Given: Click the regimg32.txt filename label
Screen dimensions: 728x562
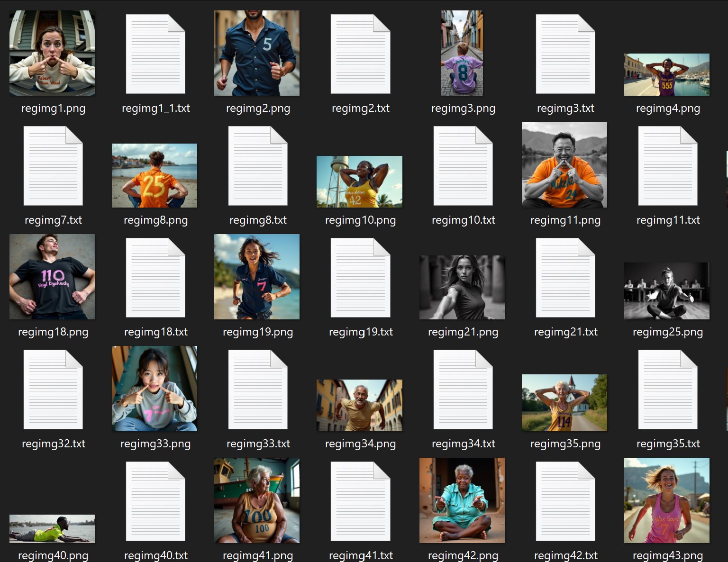Looking at the screenshot, I should [x=54, y=444].
